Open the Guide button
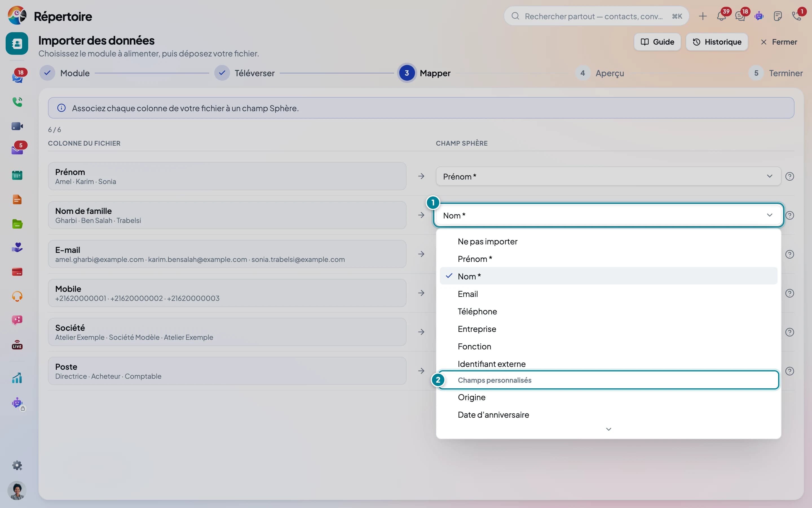Image resolution: width=812 pixels, height=508 pixels. [657, 42]
